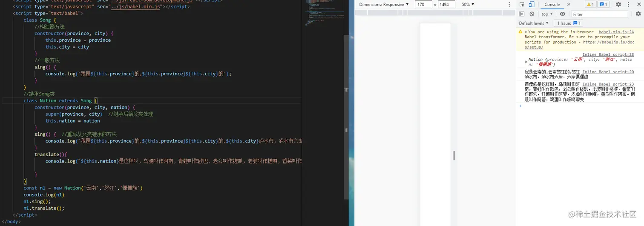Open the Console tab
Screen dimensions: 644x226
tap(552, 4)
